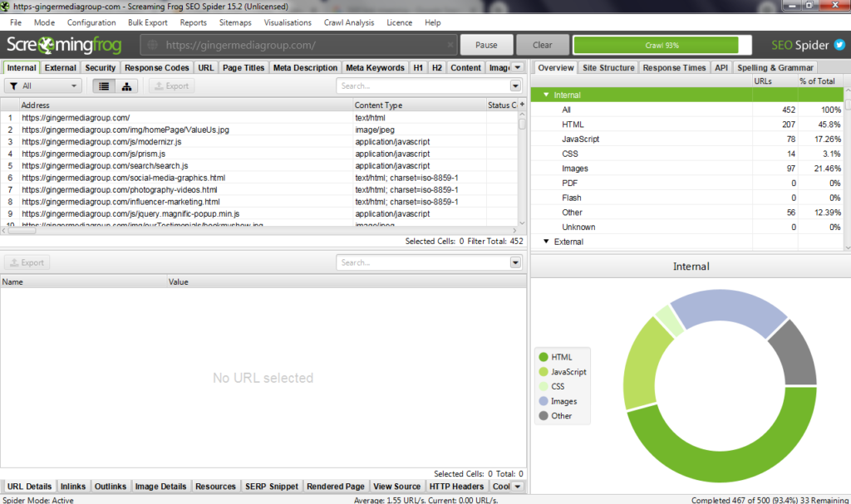Open the Configuration menu
Screen dimensions: 851x504
click(91, 22)
